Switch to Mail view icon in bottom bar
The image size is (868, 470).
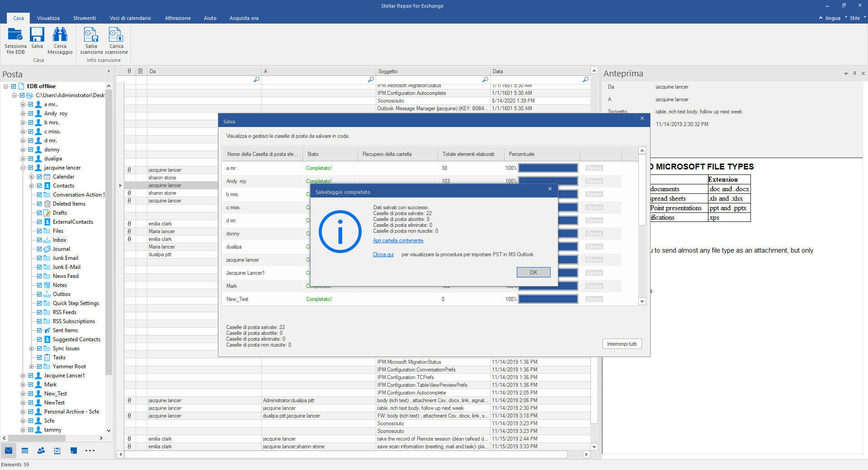[9, 451]
